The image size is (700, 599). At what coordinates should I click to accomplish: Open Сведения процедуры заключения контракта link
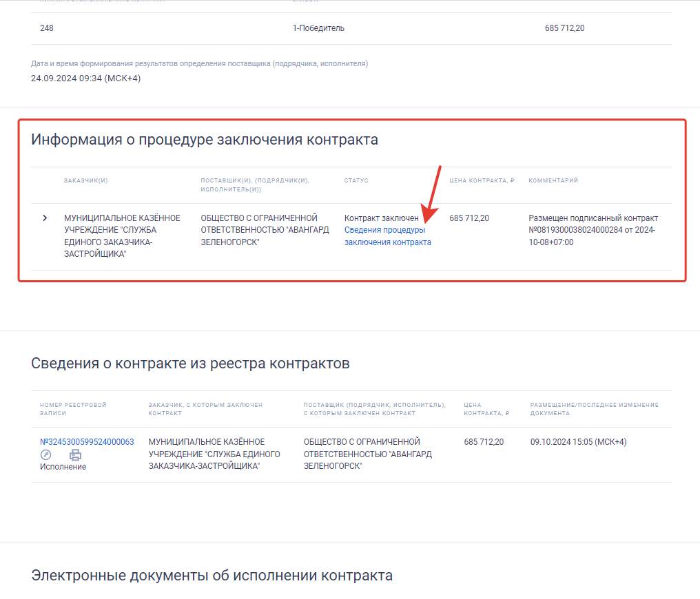[x=387, y=237]
